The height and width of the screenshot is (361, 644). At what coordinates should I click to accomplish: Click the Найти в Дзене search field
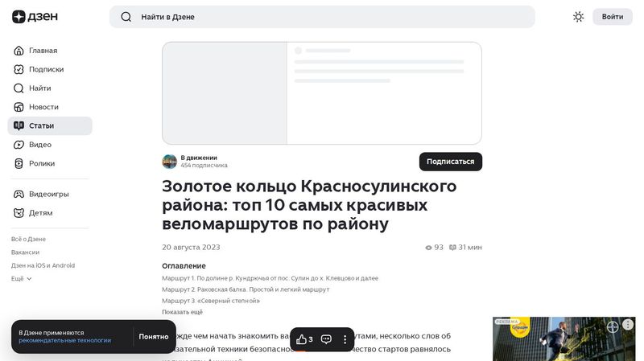pos(322,17)
